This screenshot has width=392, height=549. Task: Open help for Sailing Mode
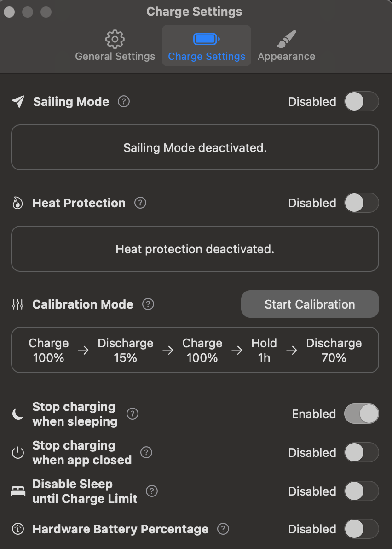pyautogui.click(x=124, y=101)
